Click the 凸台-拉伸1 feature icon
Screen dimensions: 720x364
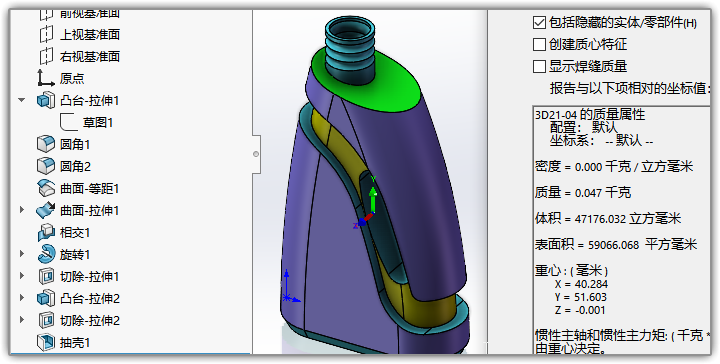coord(46,101)
